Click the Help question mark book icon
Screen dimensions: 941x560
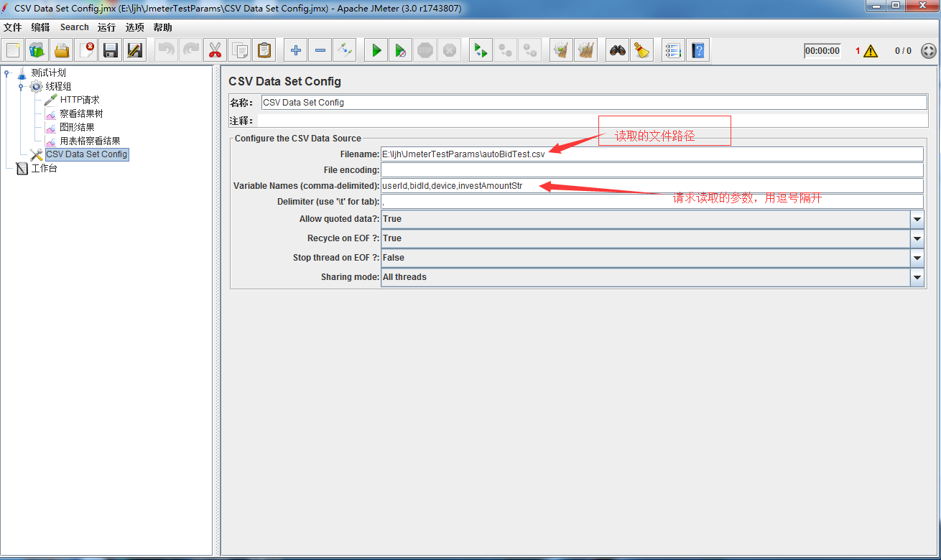coord(697,50)
